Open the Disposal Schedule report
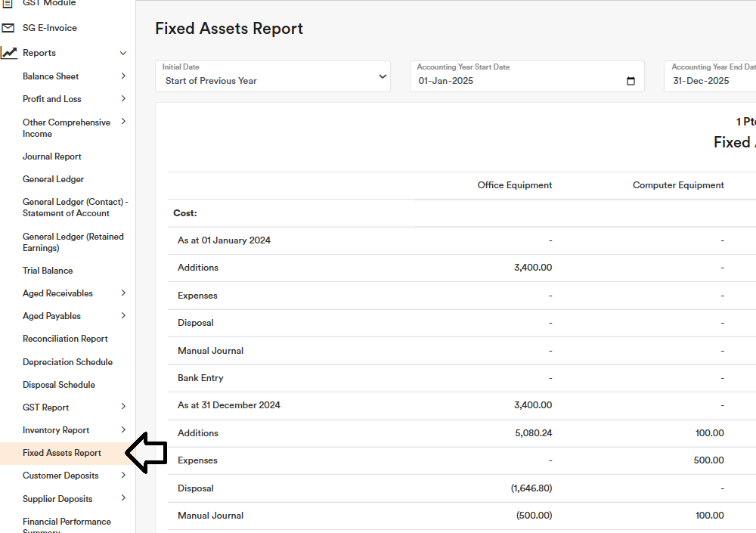Screen dimensions: 756x533 click(59, 385)
